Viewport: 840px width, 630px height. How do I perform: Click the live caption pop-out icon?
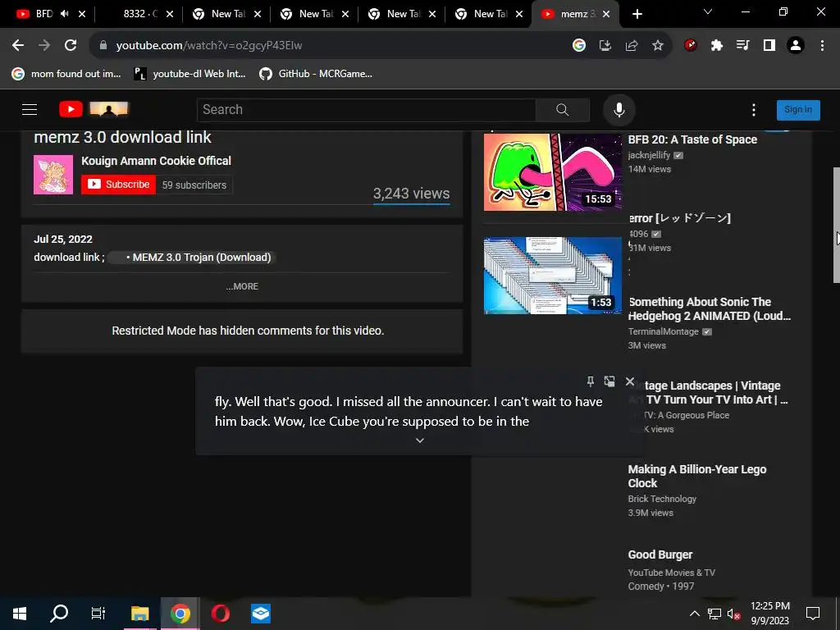click(609, 381)
